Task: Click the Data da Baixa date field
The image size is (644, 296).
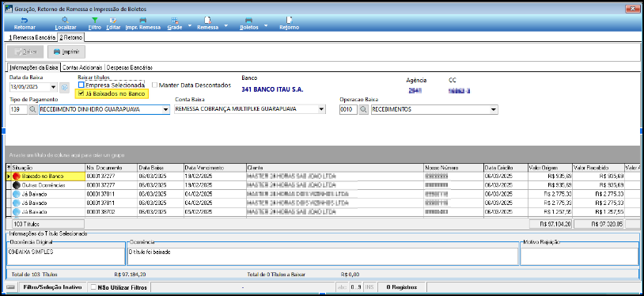Action: tap(29, 87)
